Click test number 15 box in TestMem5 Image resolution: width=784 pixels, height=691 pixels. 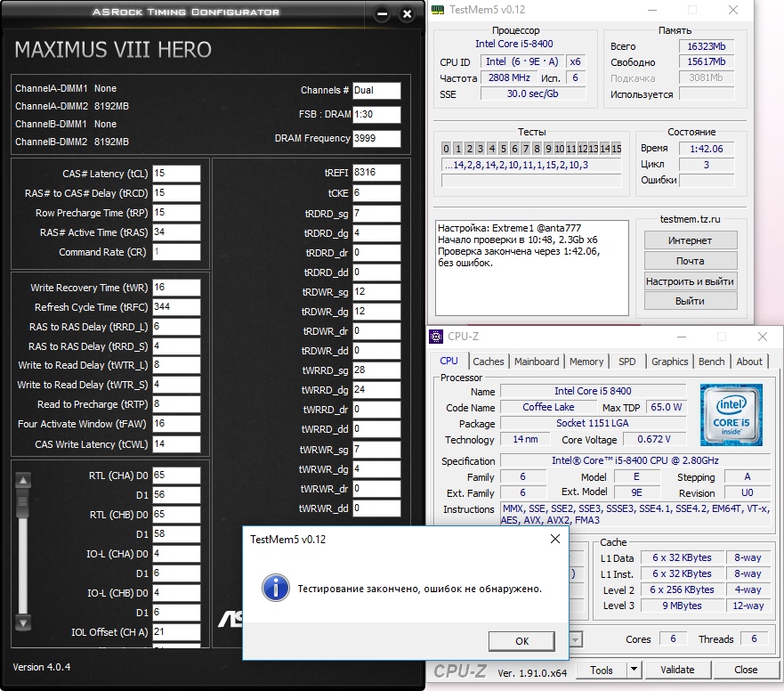click(x=617, y=148)
